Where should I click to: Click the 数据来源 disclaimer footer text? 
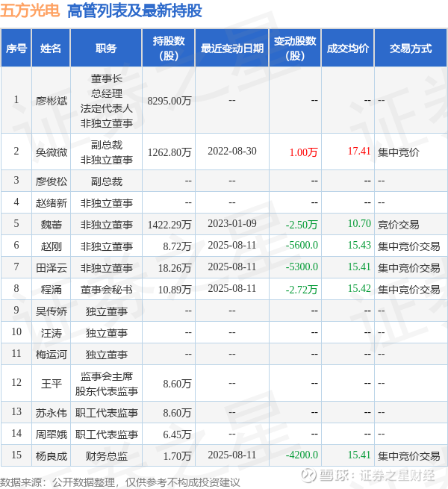point(120,482)
